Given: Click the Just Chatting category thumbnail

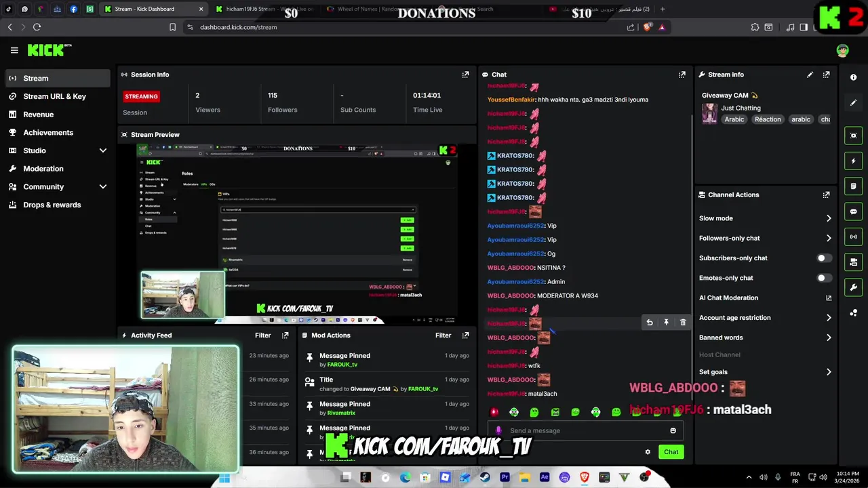Looking at the screenshot, I should pos(709,113).
